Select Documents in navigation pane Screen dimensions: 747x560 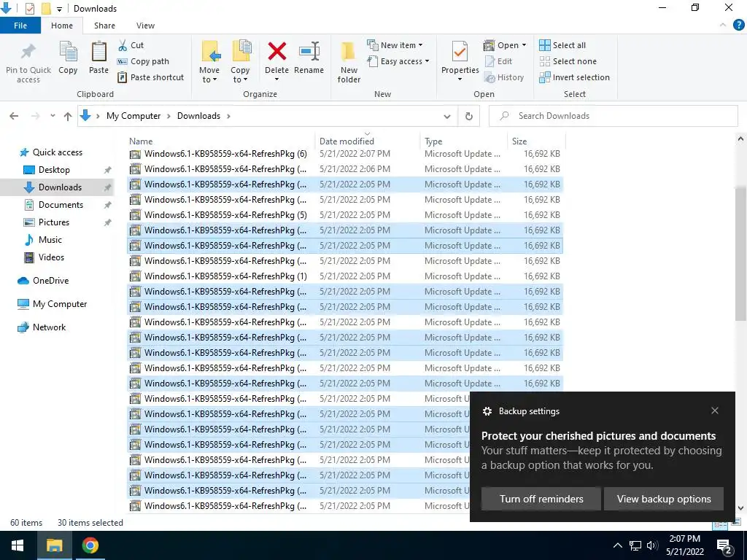pos(61,205)
